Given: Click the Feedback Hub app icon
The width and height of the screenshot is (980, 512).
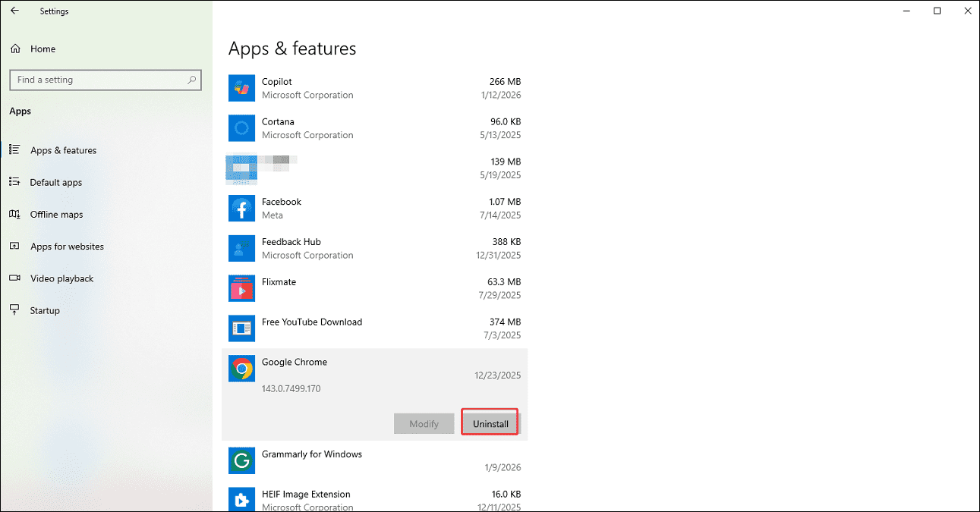Looking at the screenshot, I should (241, 248).
